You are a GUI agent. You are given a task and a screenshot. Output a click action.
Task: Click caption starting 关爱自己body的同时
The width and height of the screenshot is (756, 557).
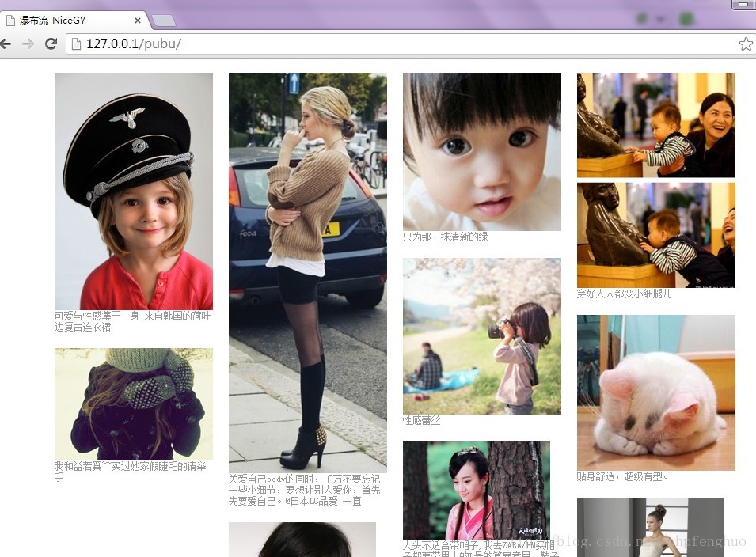pyautogui.click(x=304, y=490)
